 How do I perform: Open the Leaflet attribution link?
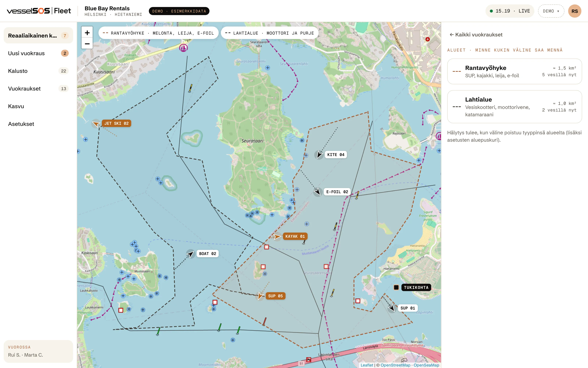click(367, 365)
